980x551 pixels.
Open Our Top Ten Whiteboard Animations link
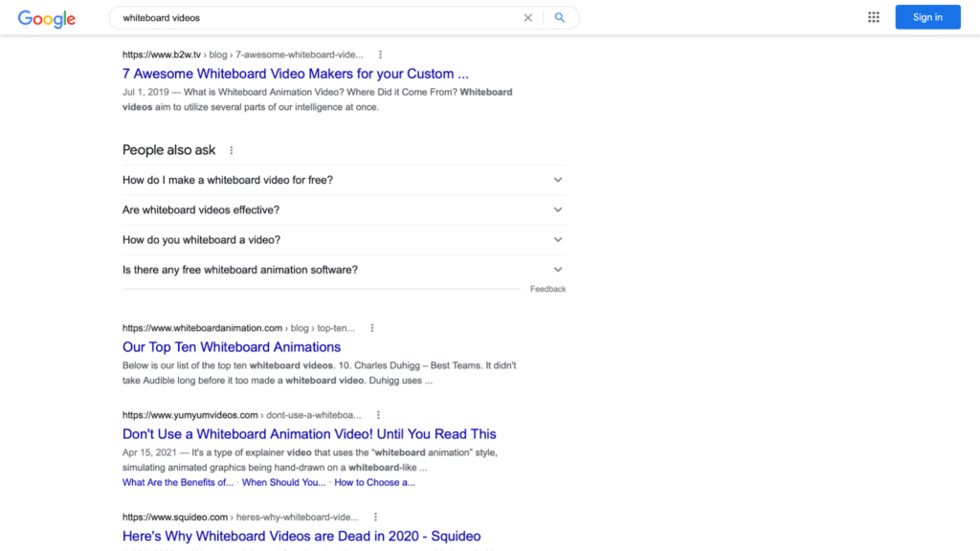[232, 346]
